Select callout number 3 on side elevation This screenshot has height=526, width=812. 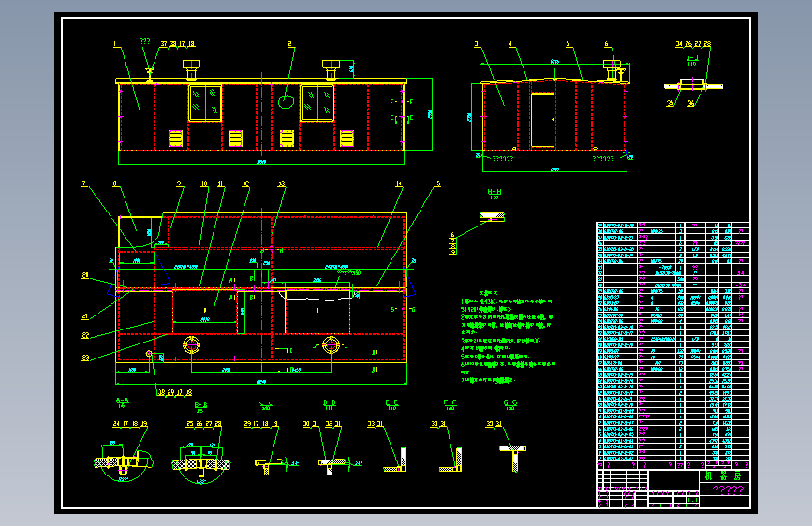coord(477,44)
